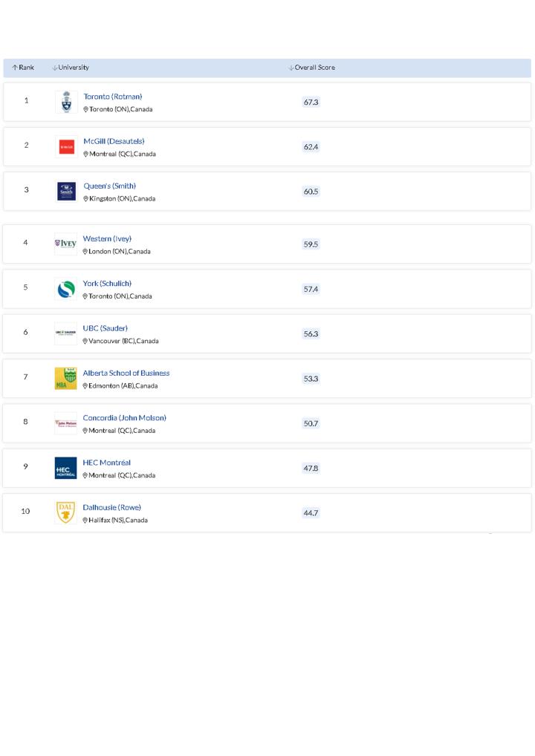Image resolution: width=535 pixels, height=756 pixels.
Task: Sort table by University column
Action: (71, 68)
